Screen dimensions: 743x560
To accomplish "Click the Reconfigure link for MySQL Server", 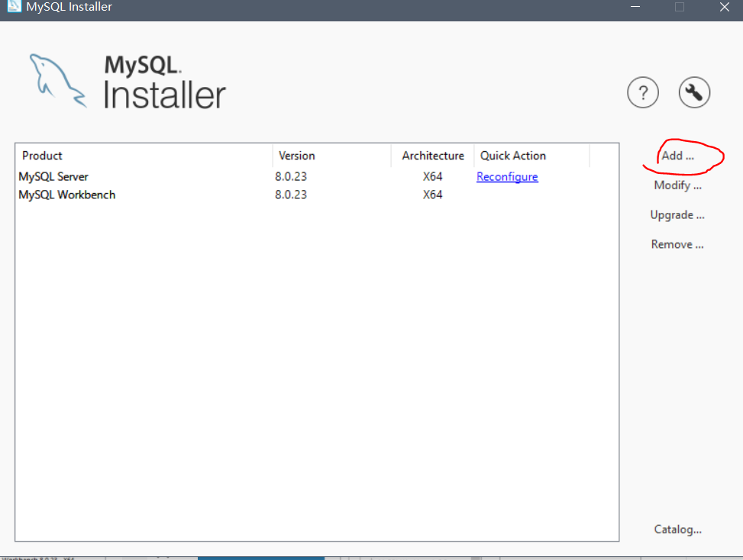I will 507,176.
